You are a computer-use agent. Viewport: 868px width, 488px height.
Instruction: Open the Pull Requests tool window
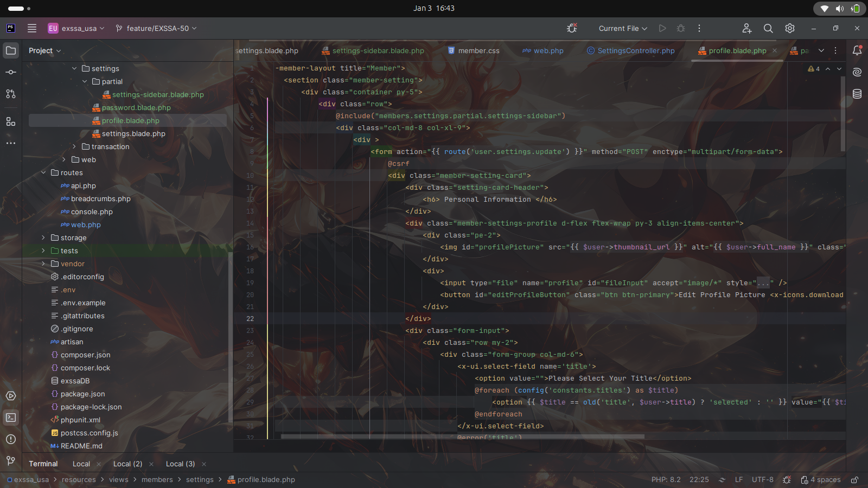tap(11, 94)
